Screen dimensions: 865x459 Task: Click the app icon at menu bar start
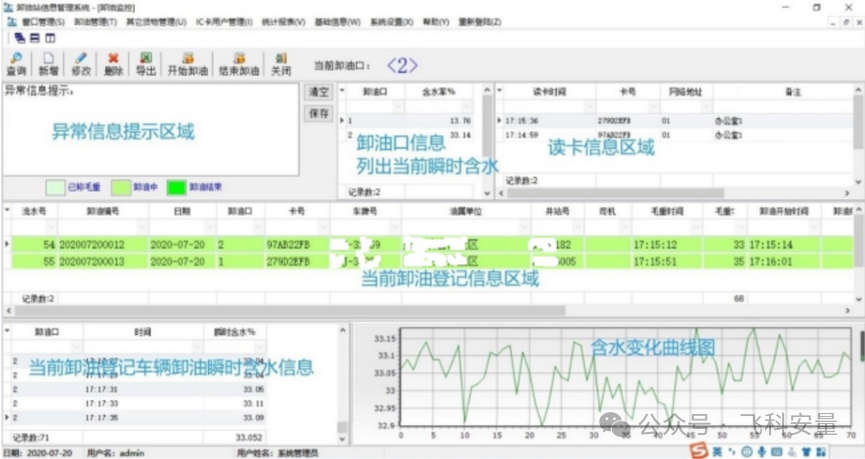tap(12, 22)
